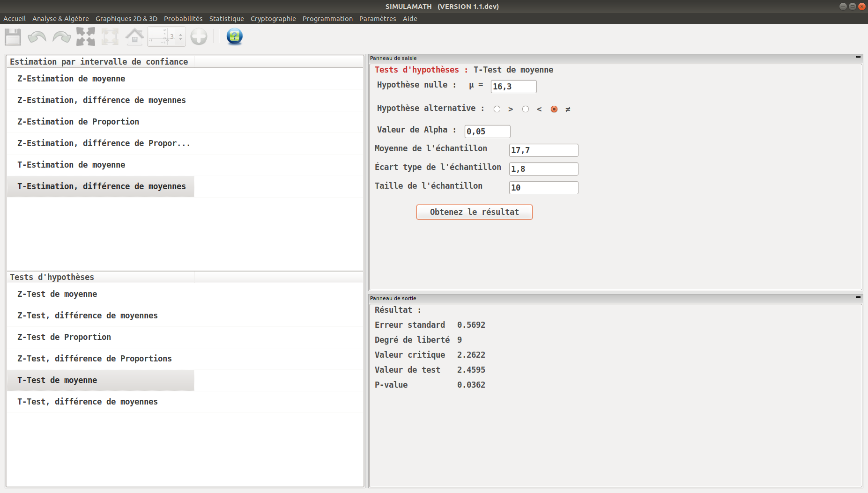The height and width of the screenshot is (493, 868).
Task: Open the Analyse & Algèbre menu
Action: [60, 19]
